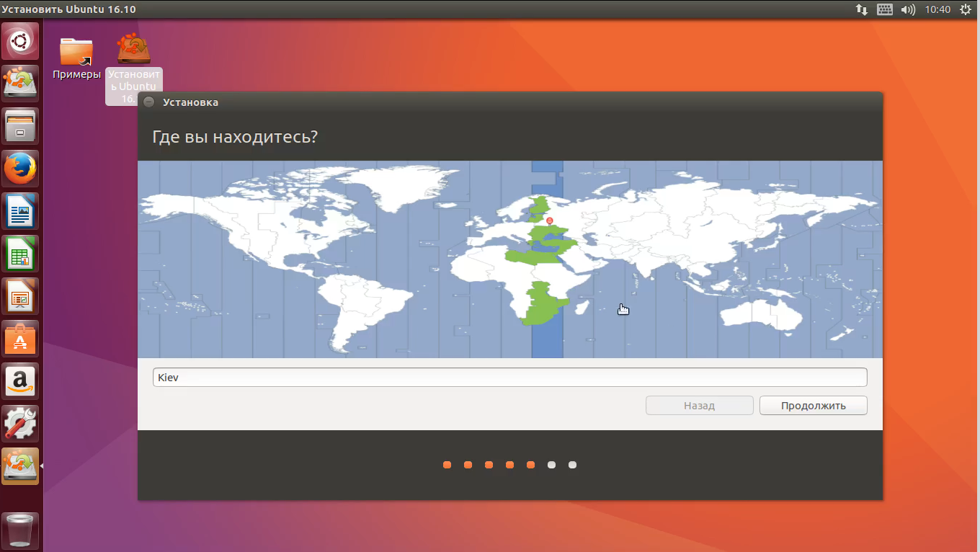Viewport: 980px width, 552px height.
Task: Open the network connection indicator menu
Action: pyautogui.click(x=862, y=9)
